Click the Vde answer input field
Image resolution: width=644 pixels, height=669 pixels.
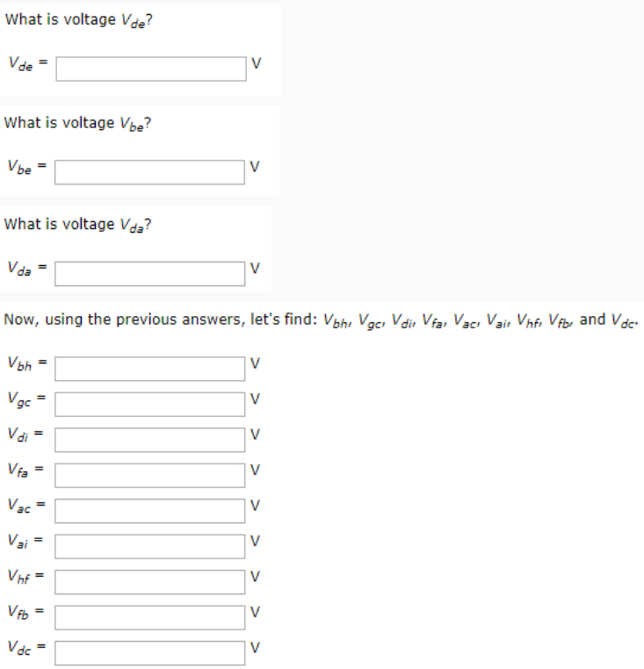click(x=151, y=68)
